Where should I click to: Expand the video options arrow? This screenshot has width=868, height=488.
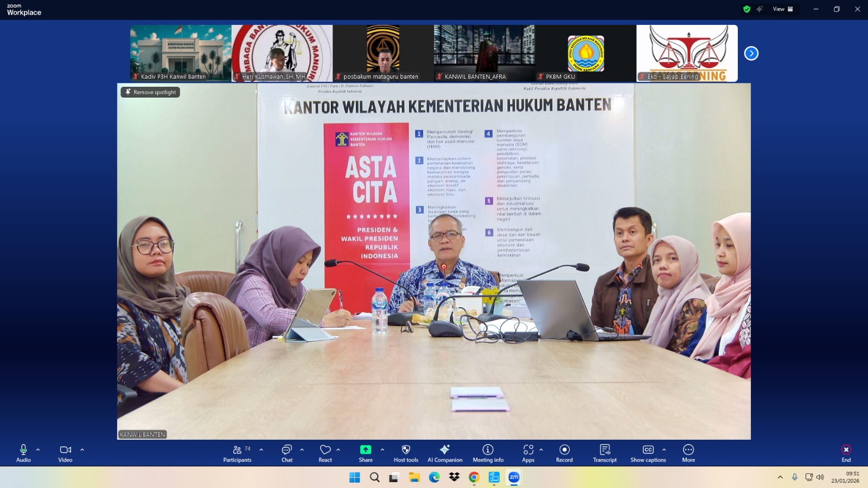[x=82, y=450]
